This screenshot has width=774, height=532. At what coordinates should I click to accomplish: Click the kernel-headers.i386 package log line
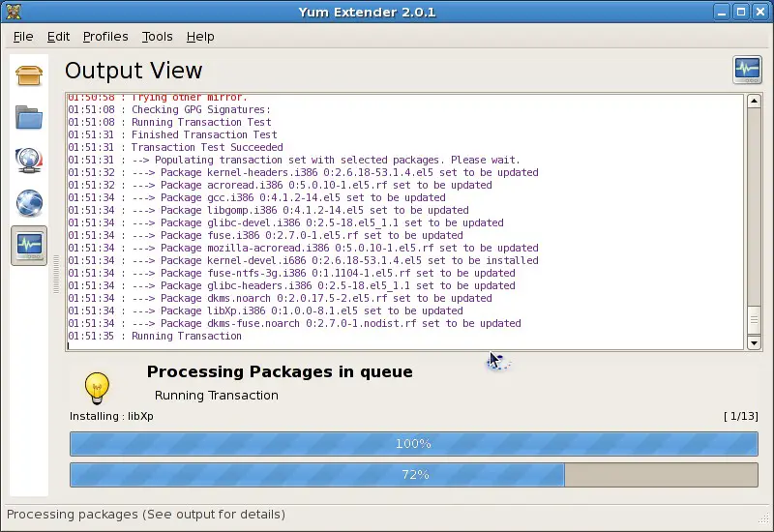(x=303, y=172)
